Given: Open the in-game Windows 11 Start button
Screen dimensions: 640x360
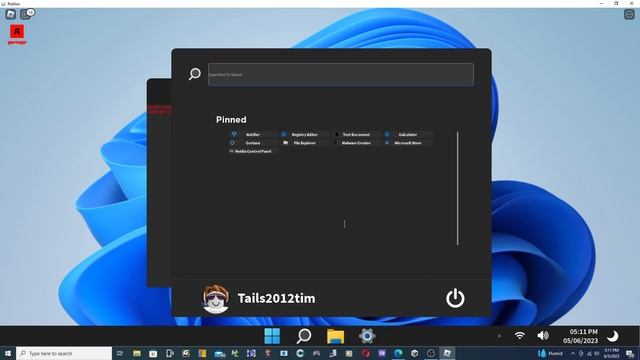Looking at the screenshot, I should [x=272, y=336].
